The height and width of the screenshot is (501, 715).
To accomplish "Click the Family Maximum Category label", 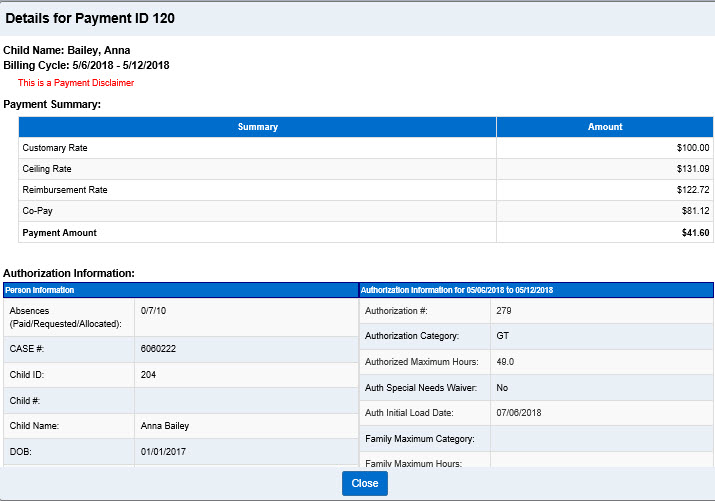I will (x=420, y=439).
